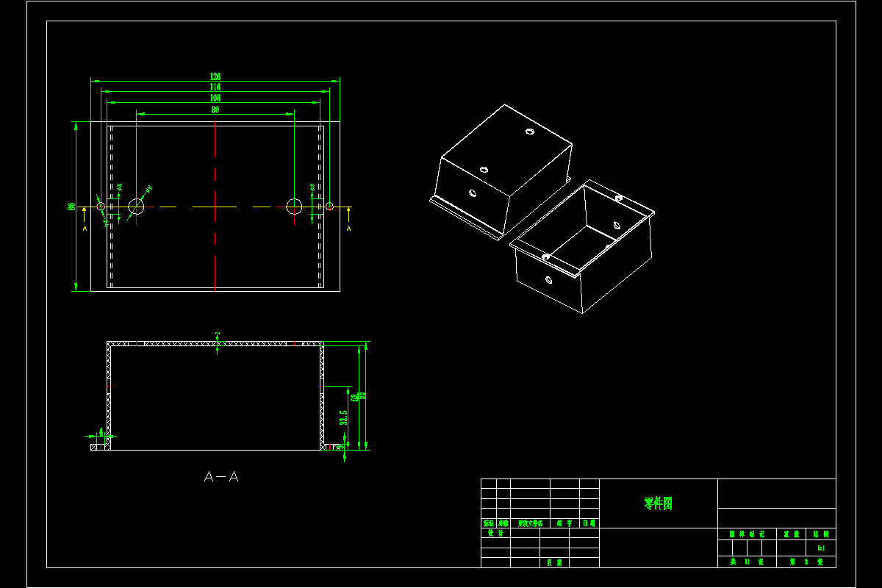The width and height of the screenshot is (882, 588).
Task: Click the red vertical centerline in top view
Action: pos(215,207)
